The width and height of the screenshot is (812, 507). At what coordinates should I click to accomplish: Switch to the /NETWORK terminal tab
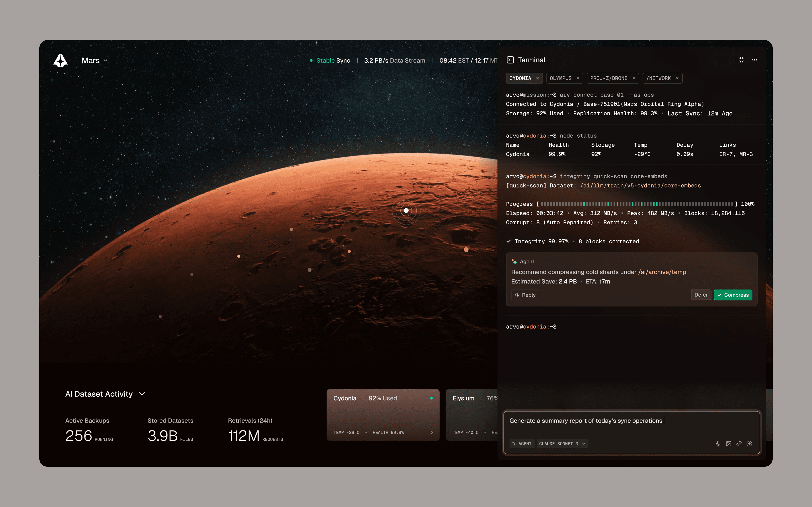tap(658, 78)
